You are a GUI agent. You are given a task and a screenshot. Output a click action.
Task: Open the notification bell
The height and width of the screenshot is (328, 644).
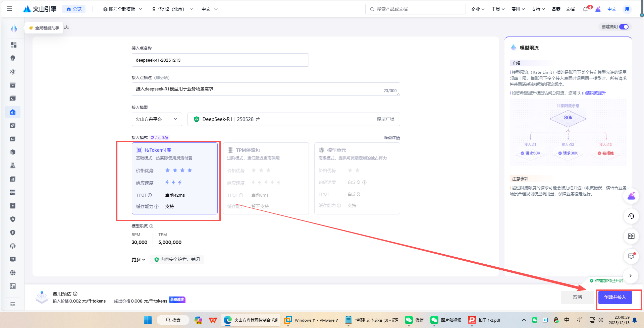coord(585,9)
